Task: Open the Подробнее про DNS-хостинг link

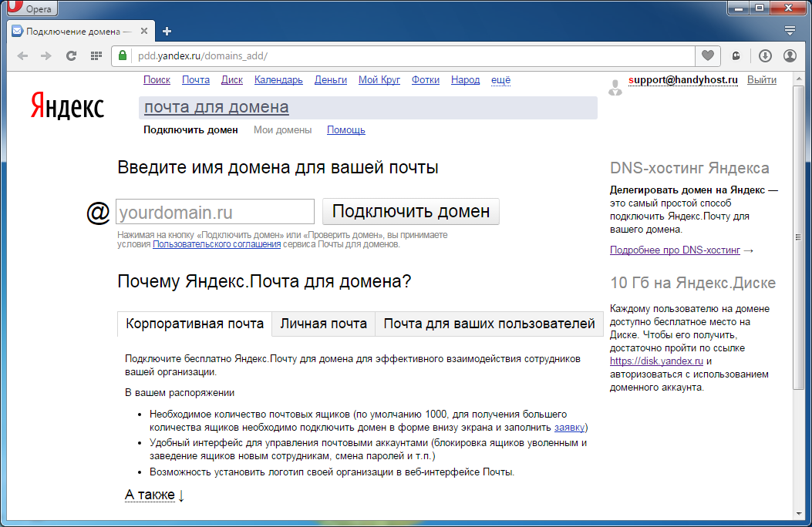Action: pyautogui.click(x=675, y=250)
